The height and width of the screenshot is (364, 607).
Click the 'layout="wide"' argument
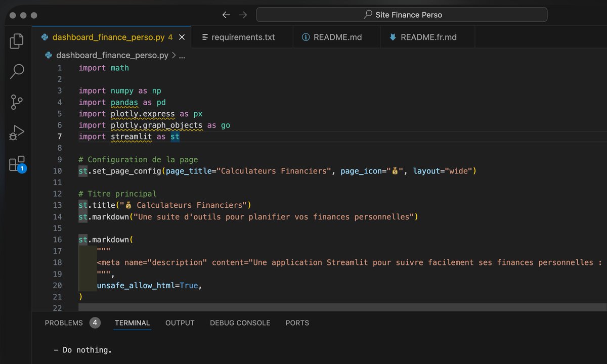443,171
